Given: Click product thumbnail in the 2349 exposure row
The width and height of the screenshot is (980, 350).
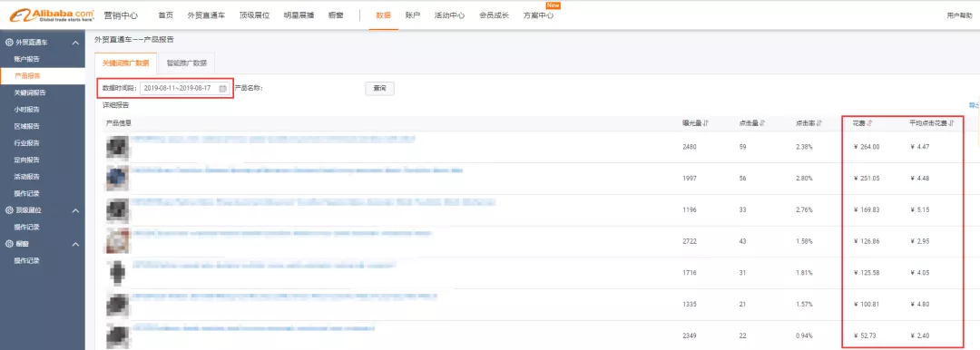Looking at the screenshot, I should pos(117,335).
